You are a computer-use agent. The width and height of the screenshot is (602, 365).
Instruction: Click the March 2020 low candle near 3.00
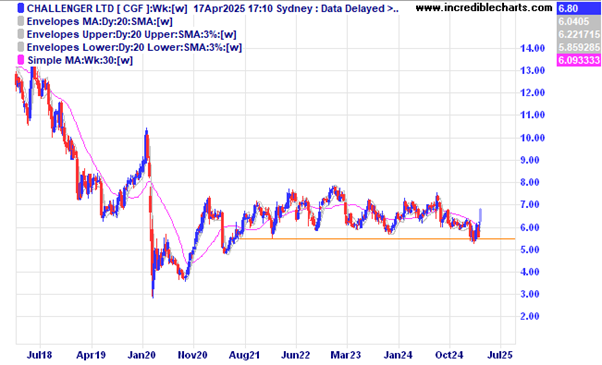click(153, 284)
